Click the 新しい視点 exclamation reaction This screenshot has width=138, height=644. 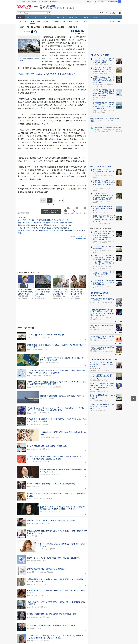[x=83, y=211]
